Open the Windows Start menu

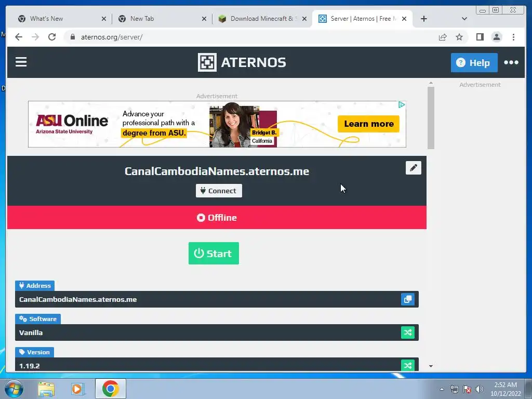pyautogui.click(x=14, y=389)
